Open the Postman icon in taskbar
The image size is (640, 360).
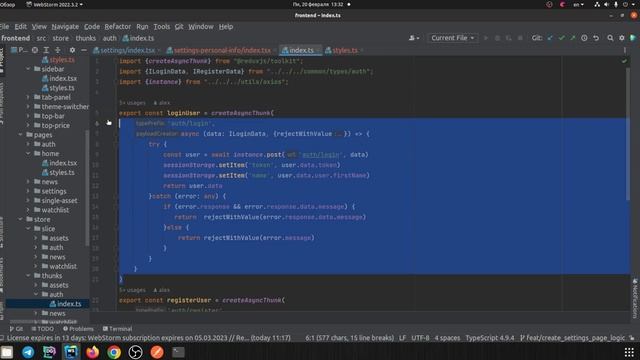(x=157, y=352)
